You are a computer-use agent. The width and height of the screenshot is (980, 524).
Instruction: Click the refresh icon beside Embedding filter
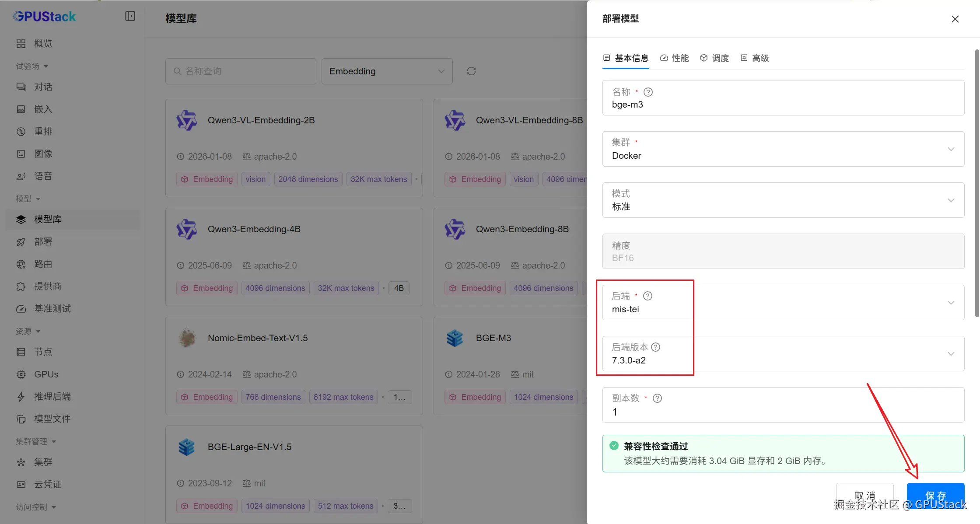pyautogui.click(x=471, y=71)
